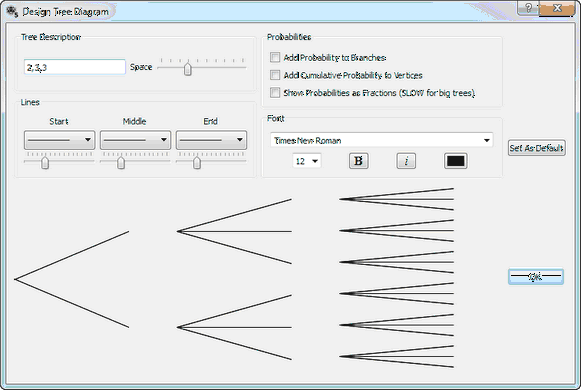Click the help question mark button
Screen dimensions: 581x390
pos(529,8)
